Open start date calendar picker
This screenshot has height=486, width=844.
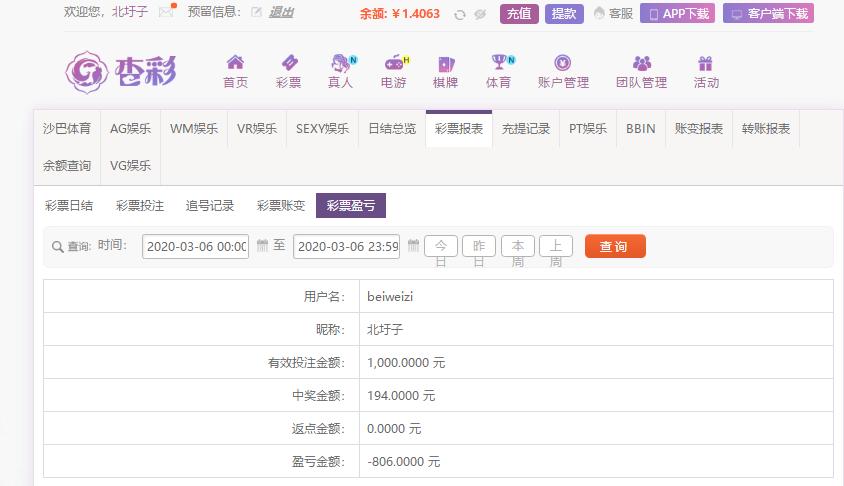click(x=262, y=246)
